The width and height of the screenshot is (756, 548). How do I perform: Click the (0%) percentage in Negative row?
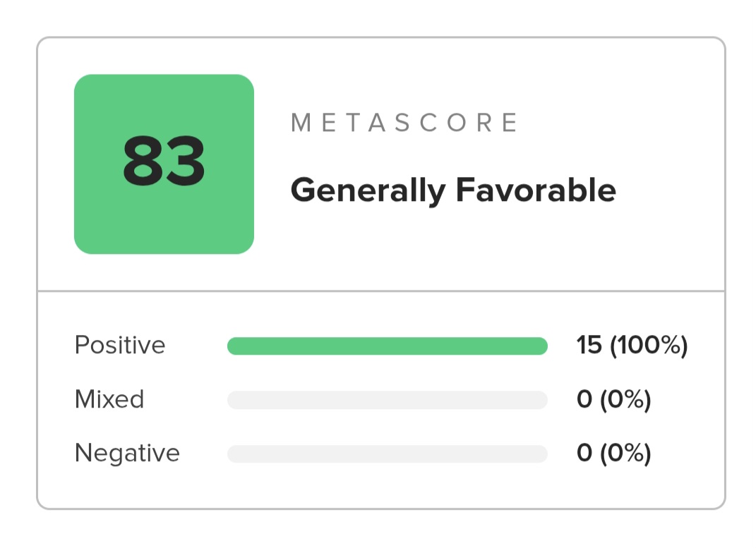(625, 453)
